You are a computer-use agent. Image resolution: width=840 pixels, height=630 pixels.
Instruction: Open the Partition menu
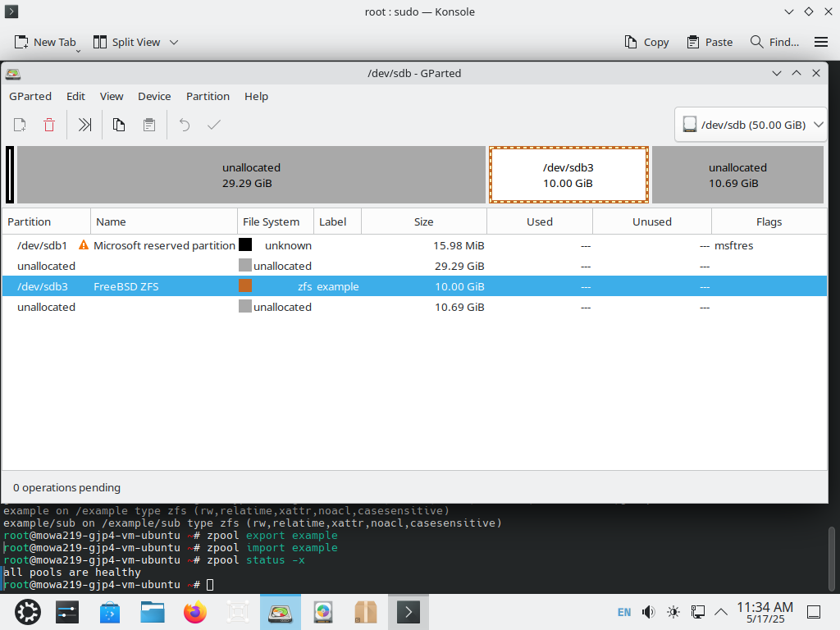point(208,97)
